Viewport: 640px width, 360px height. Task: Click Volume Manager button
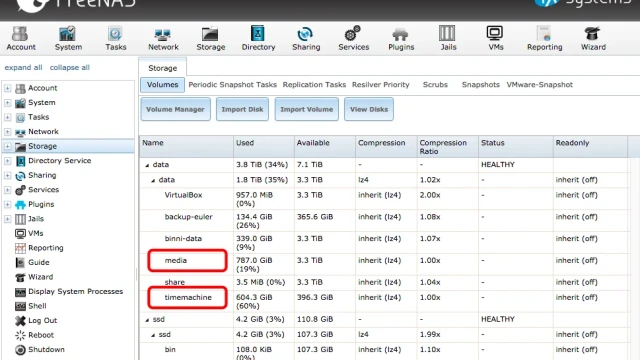(x=176, y=109)
